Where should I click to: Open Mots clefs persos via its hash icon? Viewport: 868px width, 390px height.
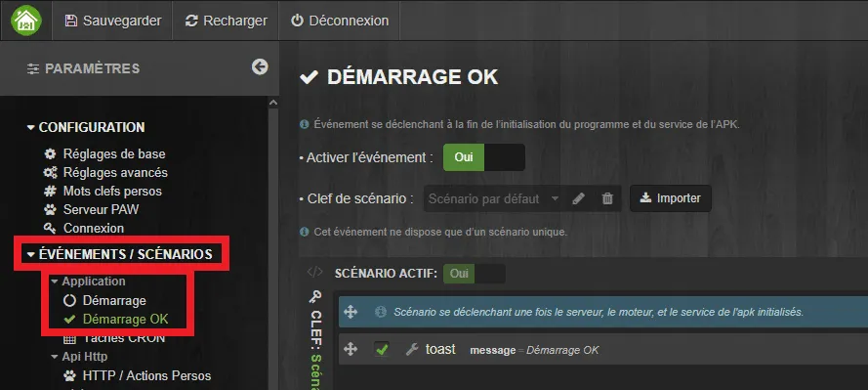51,192
